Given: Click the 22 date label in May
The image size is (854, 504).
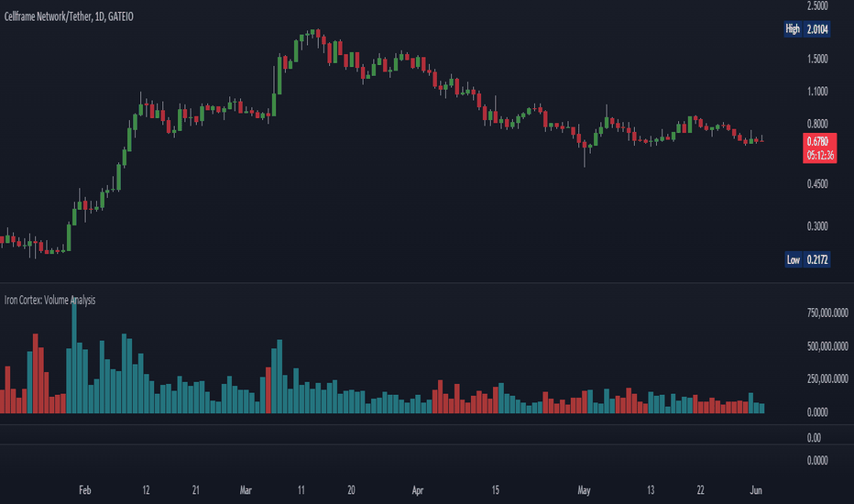Looking at the screenshot, I should tap(700, 490).
